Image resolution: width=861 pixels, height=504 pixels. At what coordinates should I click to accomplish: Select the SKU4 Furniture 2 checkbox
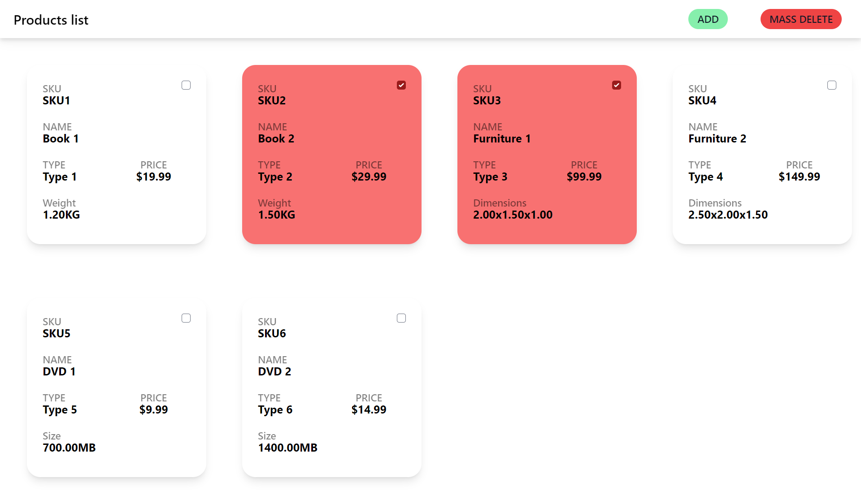tap(832, 85)
